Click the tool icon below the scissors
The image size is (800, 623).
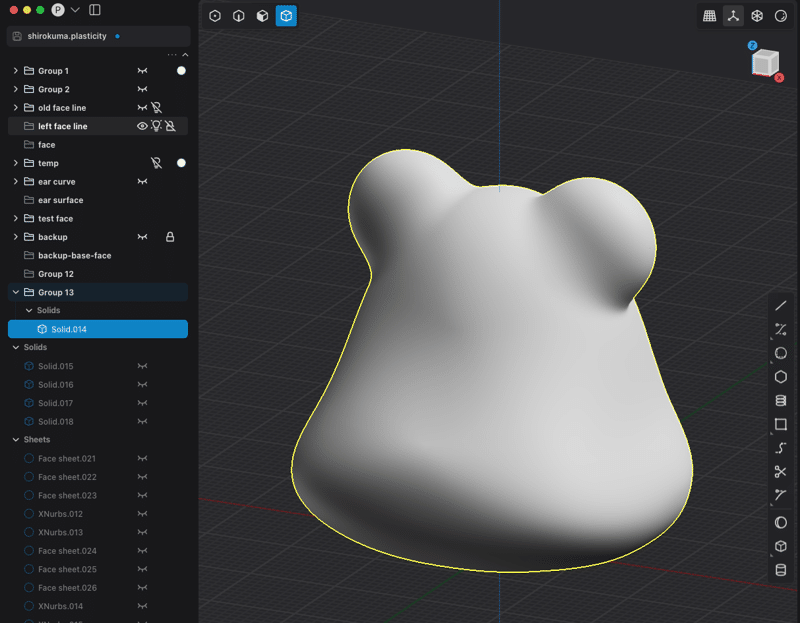tap(780, 495)
